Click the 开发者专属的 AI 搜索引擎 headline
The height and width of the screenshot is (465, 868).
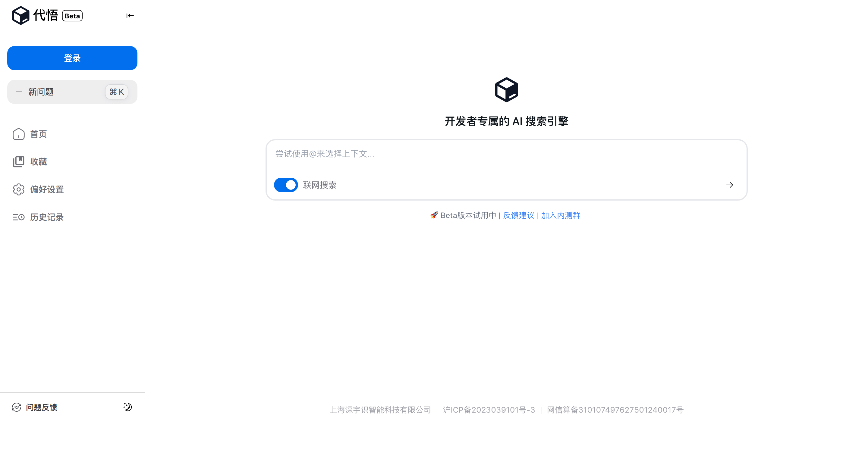tap(506, 121)
